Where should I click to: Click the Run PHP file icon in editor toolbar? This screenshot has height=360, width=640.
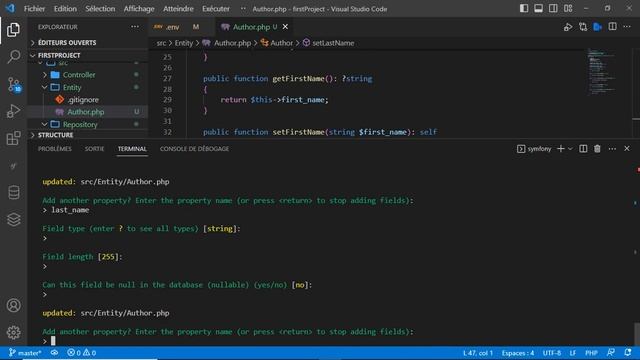tap(568, 27)
